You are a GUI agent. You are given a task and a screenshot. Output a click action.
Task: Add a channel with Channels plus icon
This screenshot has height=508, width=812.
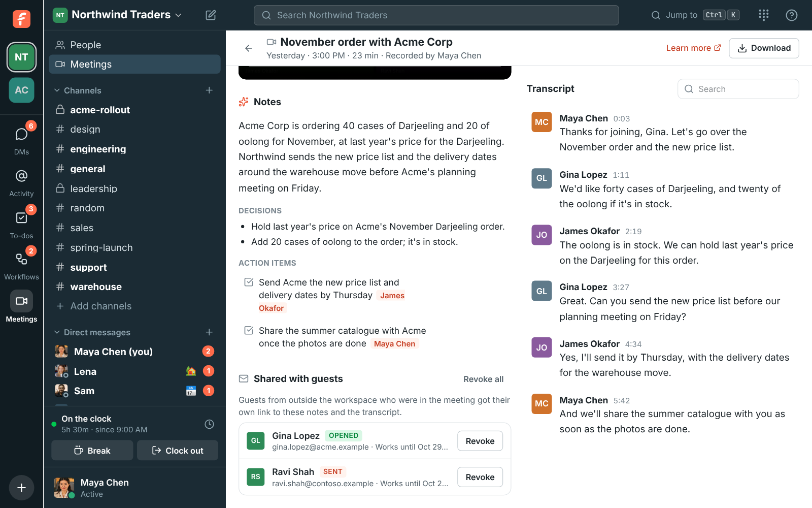[209, 90]
